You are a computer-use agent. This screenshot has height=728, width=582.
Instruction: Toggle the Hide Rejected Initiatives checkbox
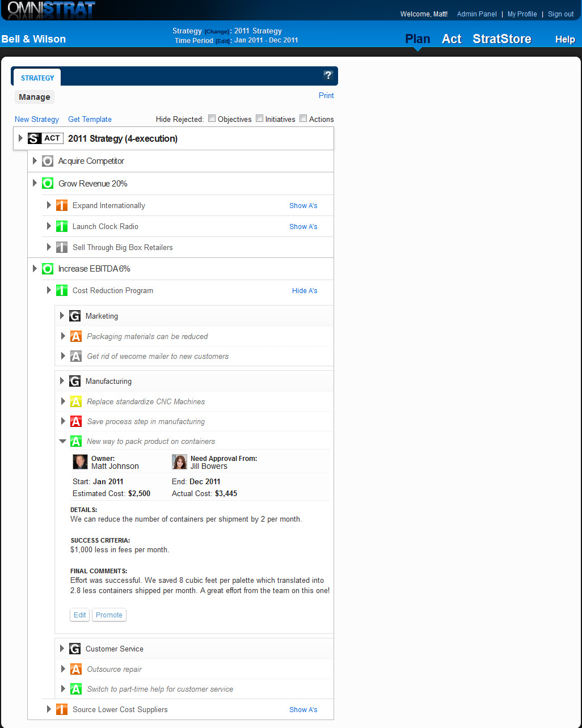click(x=259, y=118)
